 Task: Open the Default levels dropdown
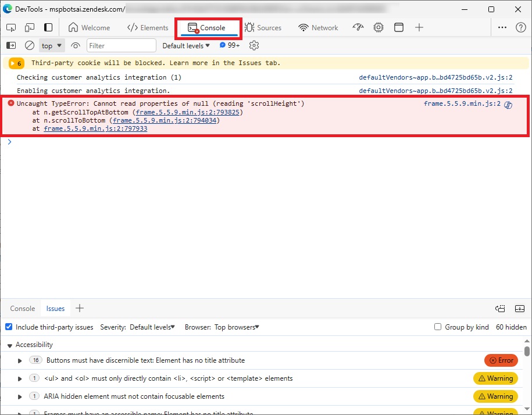tap(186, 45)
